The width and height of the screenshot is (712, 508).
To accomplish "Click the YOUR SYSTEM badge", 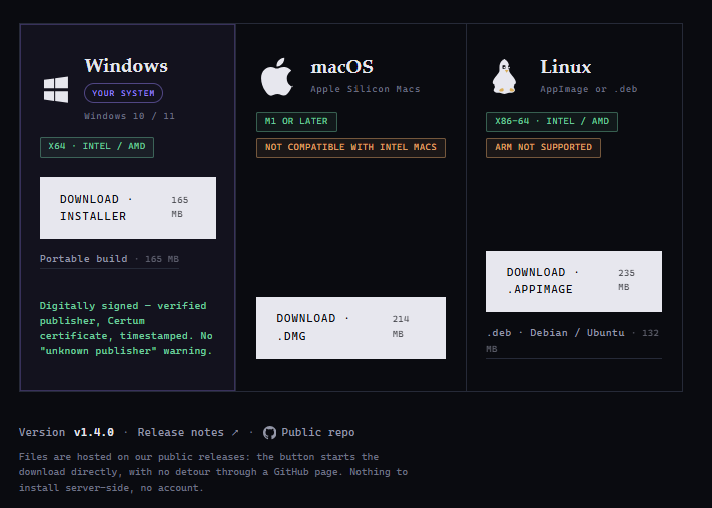I will (x=124, y=93).
